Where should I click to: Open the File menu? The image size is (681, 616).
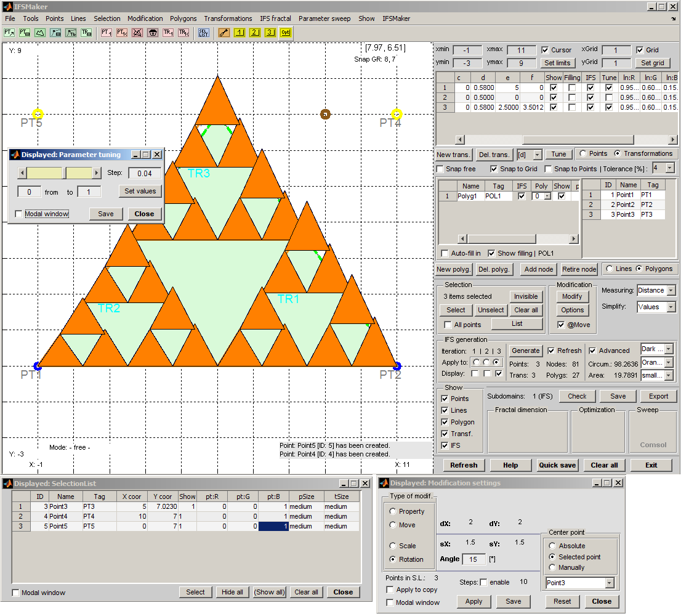click(x=10, y=18)
